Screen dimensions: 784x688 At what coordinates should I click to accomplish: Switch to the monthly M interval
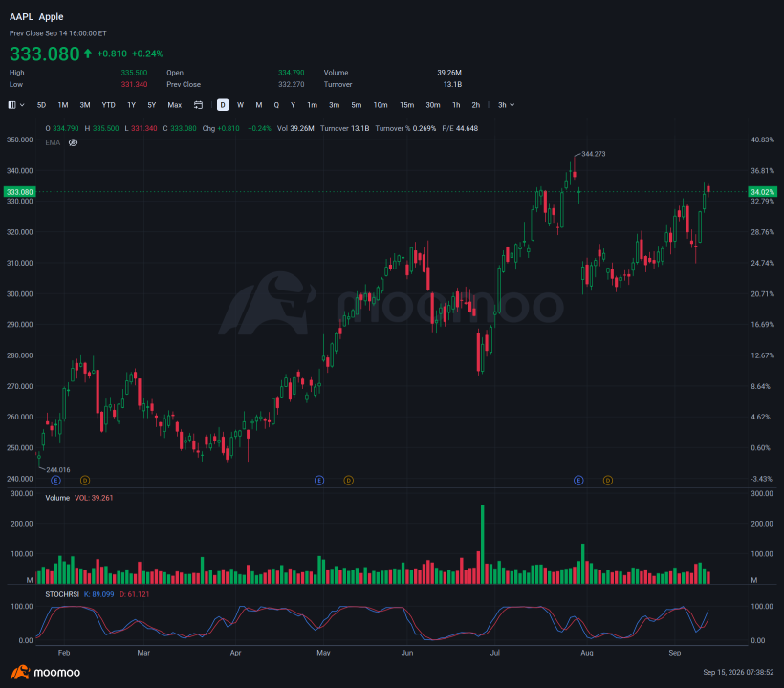tap(259, 105)
